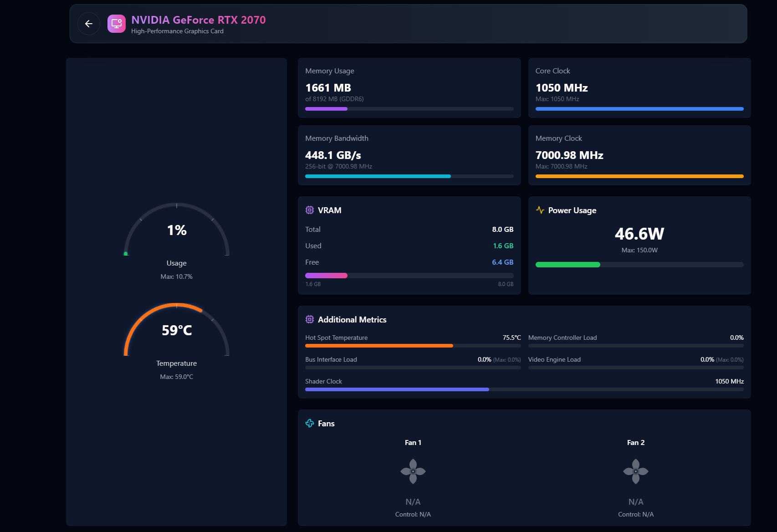The width and height of the screenshot is (777, 532).
Task: Select the Hot Spot Temperature metric row
Action: (412, 341)
